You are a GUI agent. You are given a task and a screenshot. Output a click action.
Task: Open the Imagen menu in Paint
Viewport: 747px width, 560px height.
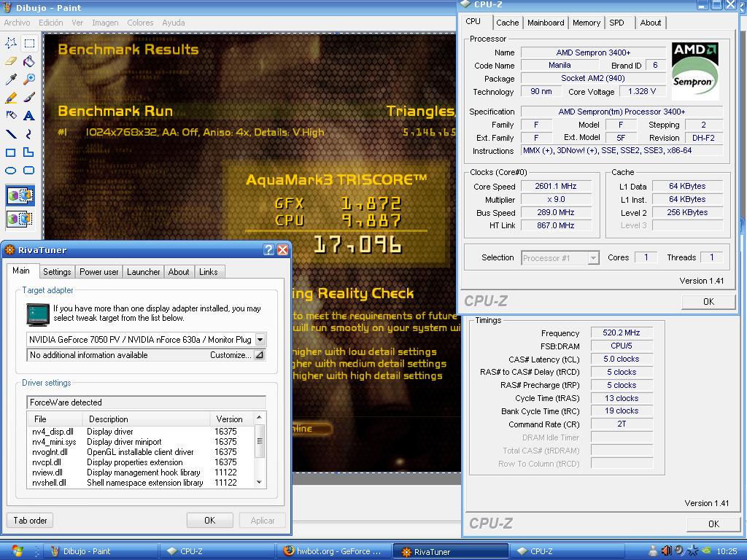click(x=105, y=23)
